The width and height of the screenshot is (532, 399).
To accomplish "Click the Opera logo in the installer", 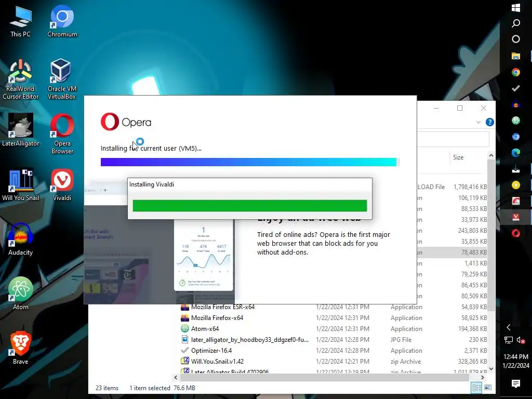I will pos(126,122).
